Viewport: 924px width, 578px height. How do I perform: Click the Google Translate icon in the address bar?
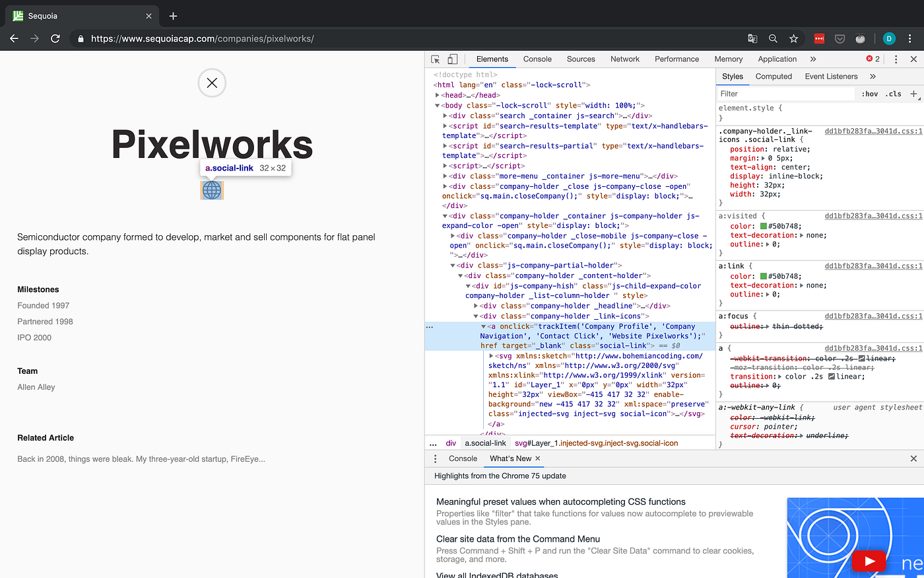pos(752,38)
